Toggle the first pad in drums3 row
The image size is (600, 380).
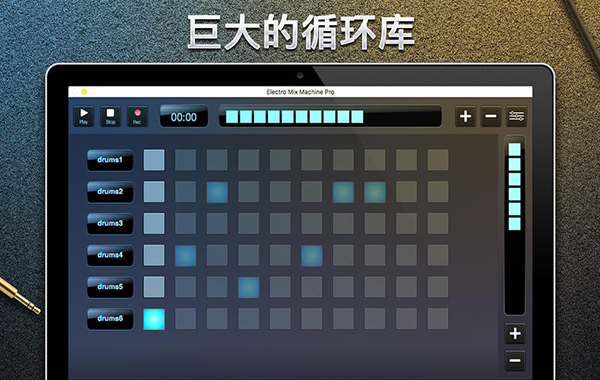pyautogui.click(x=154, y=223)
